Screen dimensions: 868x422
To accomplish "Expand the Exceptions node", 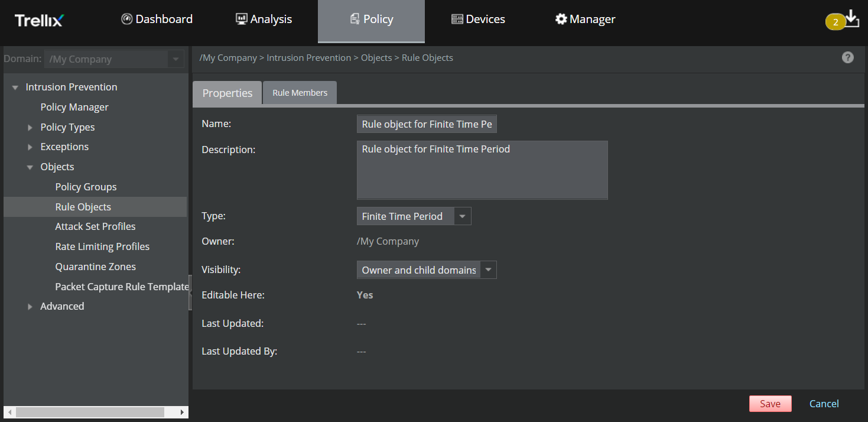I will click(x=30, y=147).
